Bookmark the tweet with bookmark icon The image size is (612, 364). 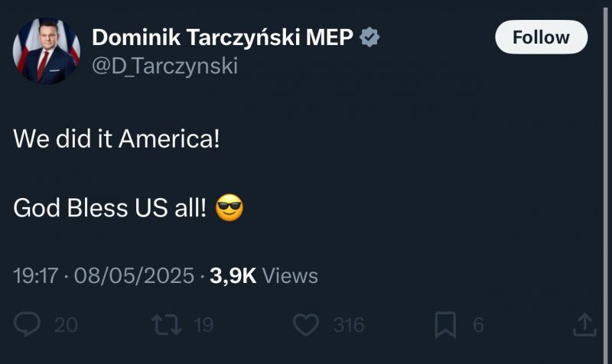(x=445, y=324)
